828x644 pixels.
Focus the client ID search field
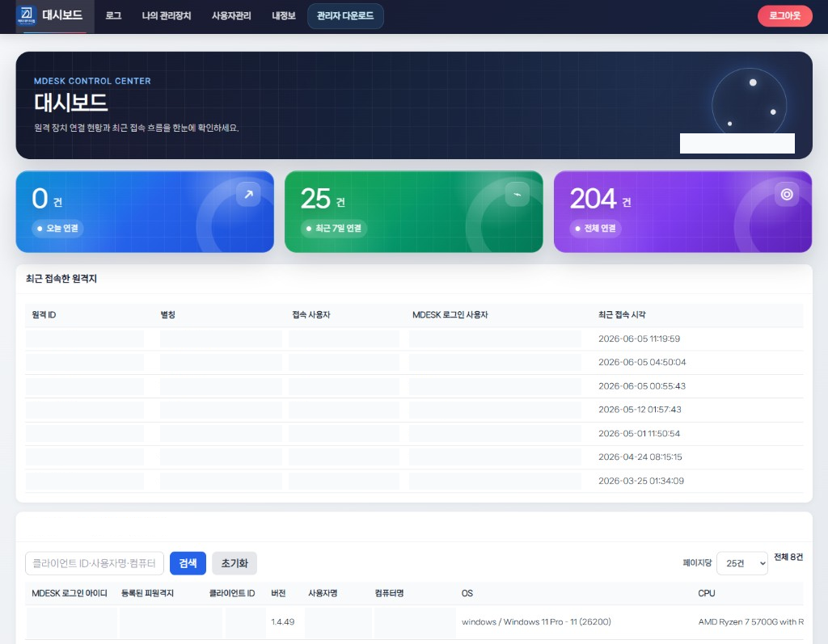[95, 563]
